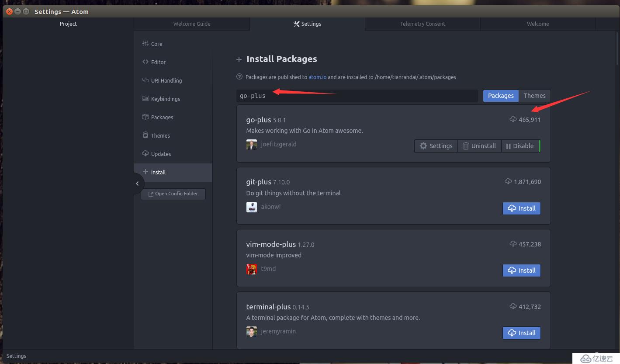
Task: Click t9md avatar image
Action: coord(252,269)
